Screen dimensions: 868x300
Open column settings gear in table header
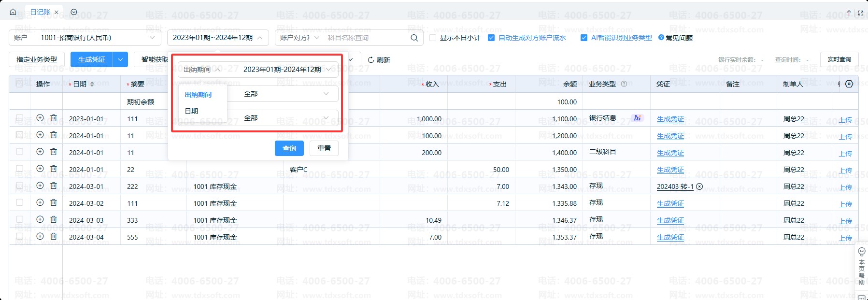point(849,84)
